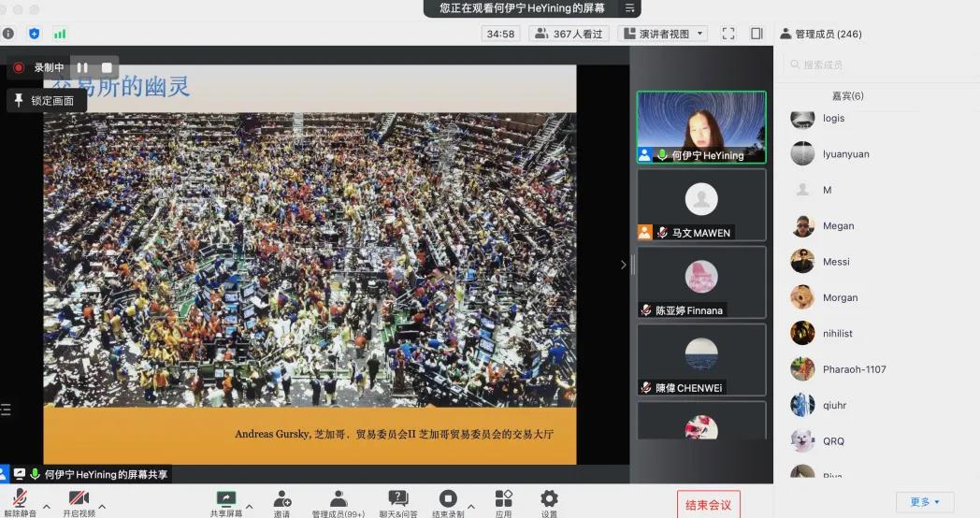Open the invite participants icon
Screen dimensions: 980x518
[281, 499]
